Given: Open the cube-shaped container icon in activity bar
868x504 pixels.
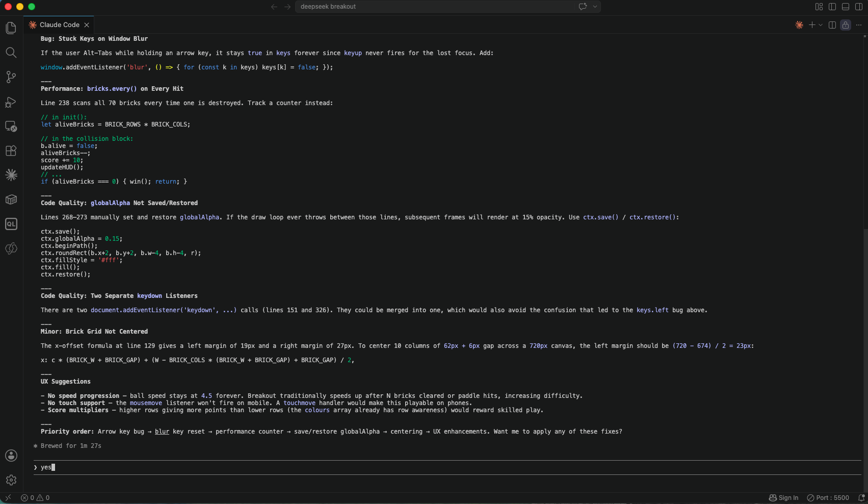Looking at the screenshot, I should tap(11, 199).
